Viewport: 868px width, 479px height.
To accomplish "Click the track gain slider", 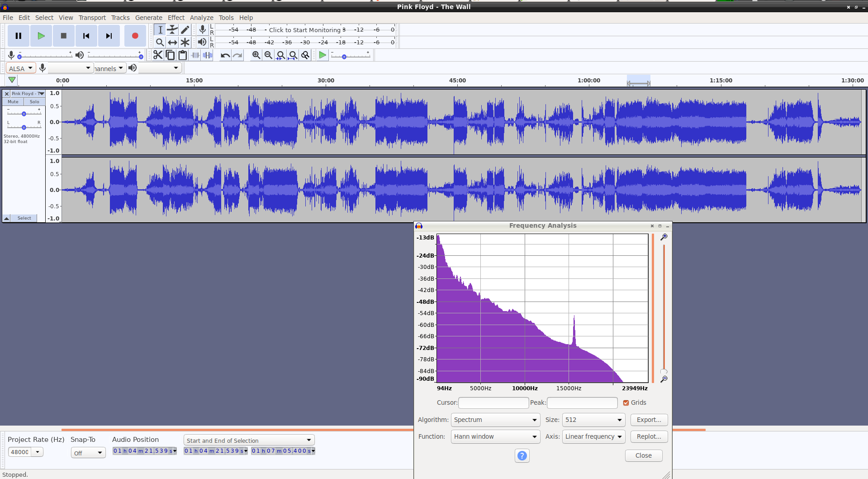I will 24,112.
